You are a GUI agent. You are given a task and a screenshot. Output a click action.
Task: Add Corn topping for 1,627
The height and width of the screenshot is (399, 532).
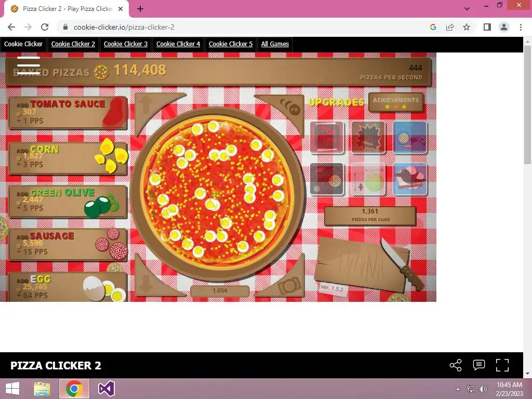tap(68, 158)
